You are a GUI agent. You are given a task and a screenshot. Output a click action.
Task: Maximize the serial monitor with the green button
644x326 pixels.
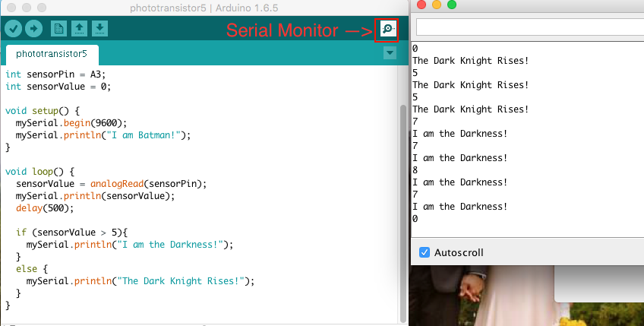[x=452, y=5]
